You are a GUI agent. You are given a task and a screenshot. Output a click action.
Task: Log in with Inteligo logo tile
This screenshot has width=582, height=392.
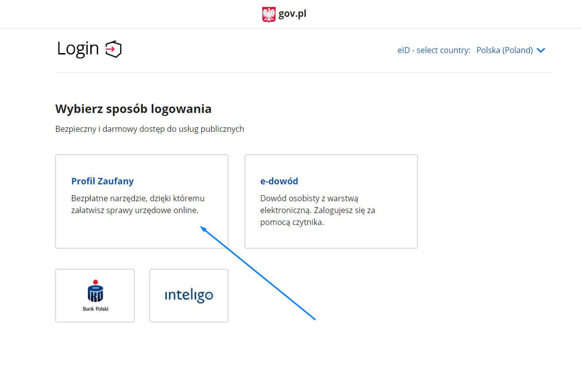(189, 295)
